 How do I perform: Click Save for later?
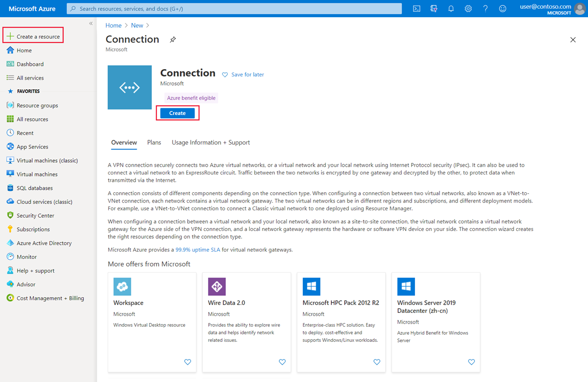click(243, 75)
